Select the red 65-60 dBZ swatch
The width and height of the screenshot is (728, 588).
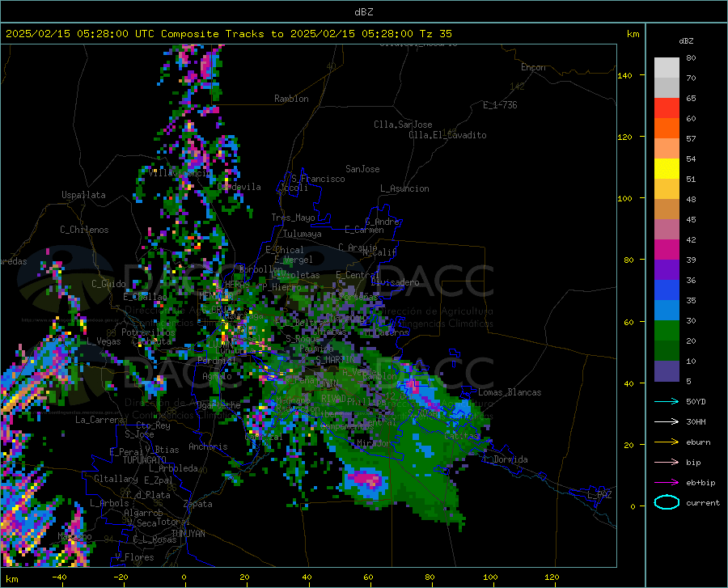pos(667,108)
